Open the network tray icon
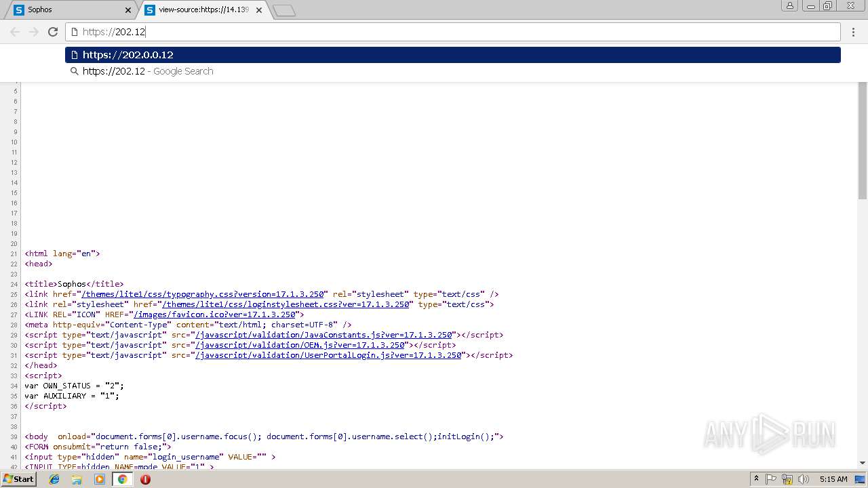The image size is (868, 488). [x=787, y=479]
